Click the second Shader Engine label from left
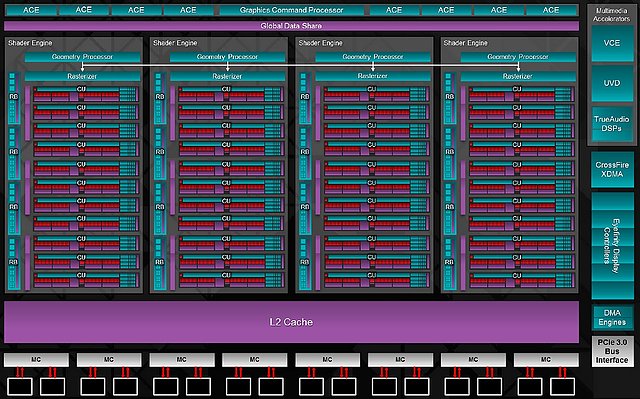 pyautogui.click(x=175, y=43)
